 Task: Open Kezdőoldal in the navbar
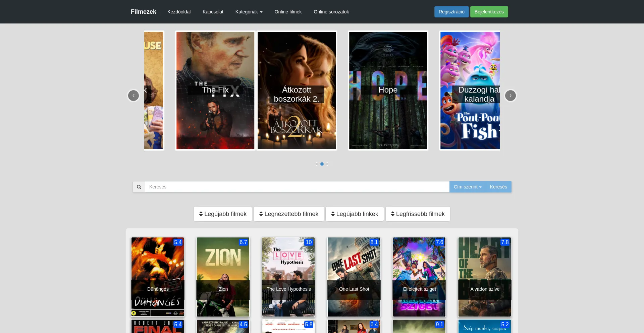179,12
